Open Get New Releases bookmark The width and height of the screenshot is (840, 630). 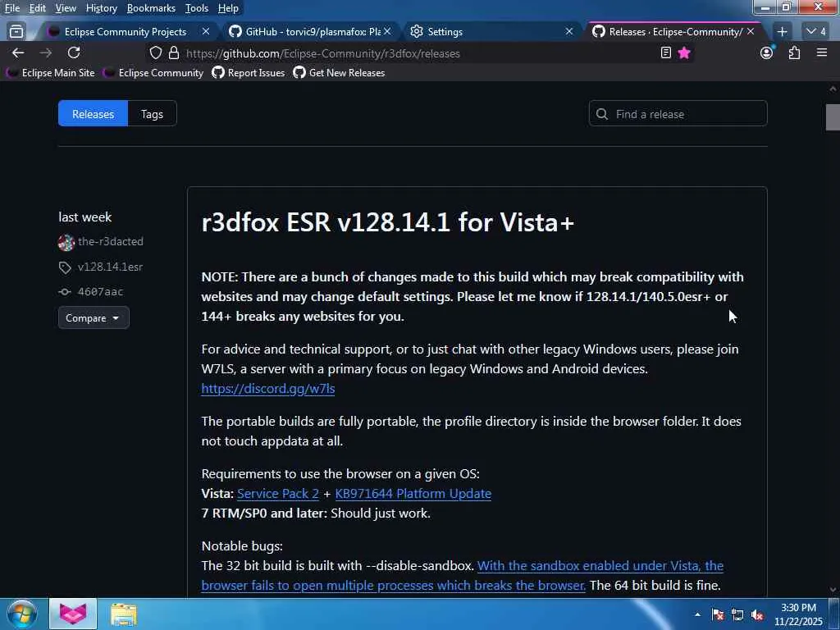pos(339,73)
